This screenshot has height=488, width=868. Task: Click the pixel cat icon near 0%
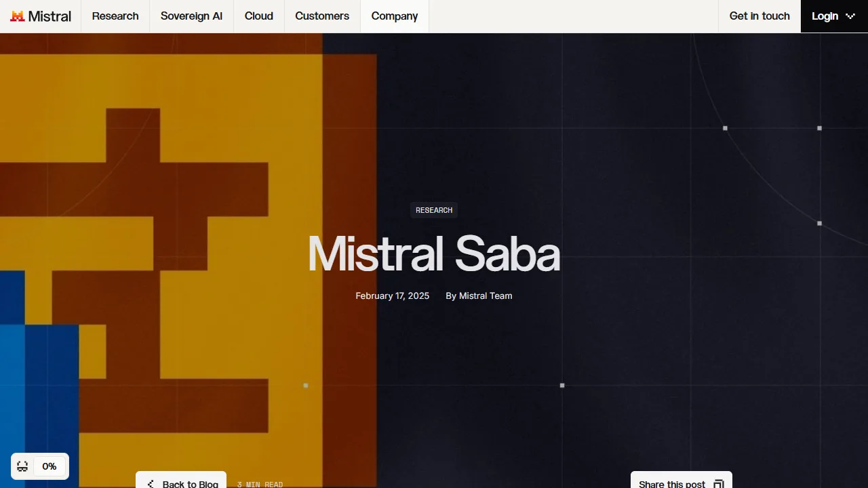(22, 466)
